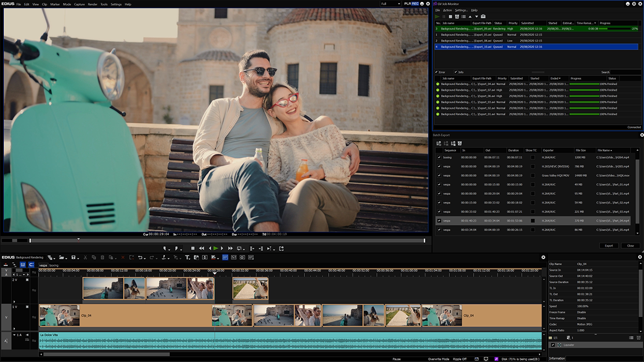Viewport: 644px width, 362px height.
Task: Click the Export button in Batch Export
Action: coord(609,246)
